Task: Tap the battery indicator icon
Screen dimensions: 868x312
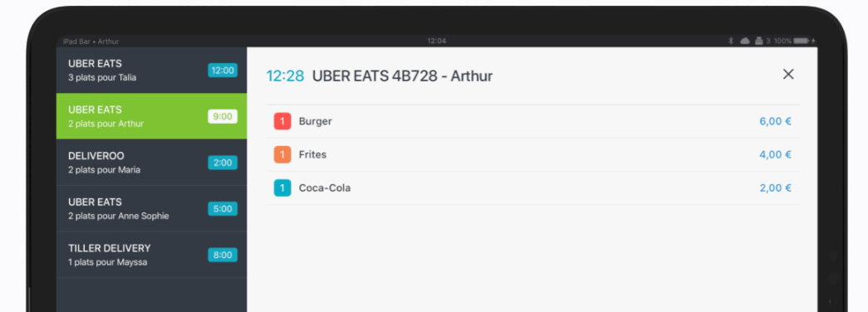Action: (801, 41)
